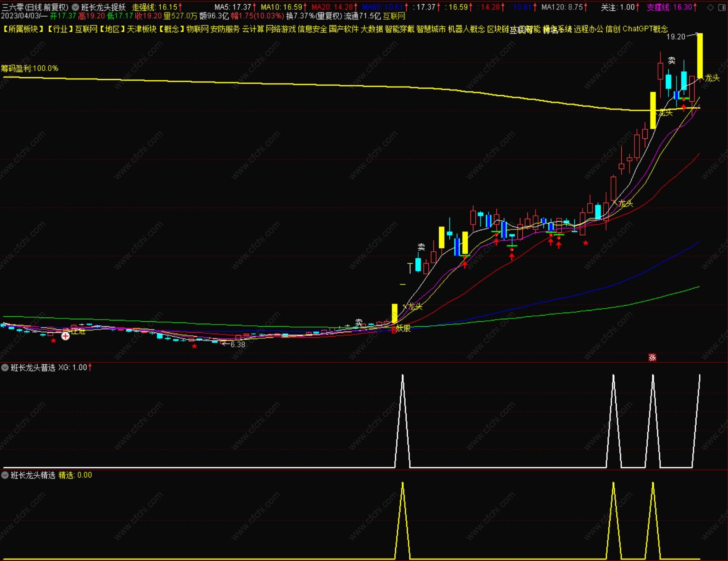Click the 妖股 signal label on the chart
Viewport: 728px width, 561px height.
(x=403, y=328)
